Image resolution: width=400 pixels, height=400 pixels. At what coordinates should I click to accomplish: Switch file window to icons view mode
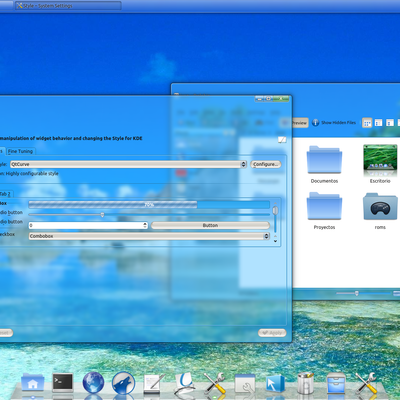click(x=367, y=123)
